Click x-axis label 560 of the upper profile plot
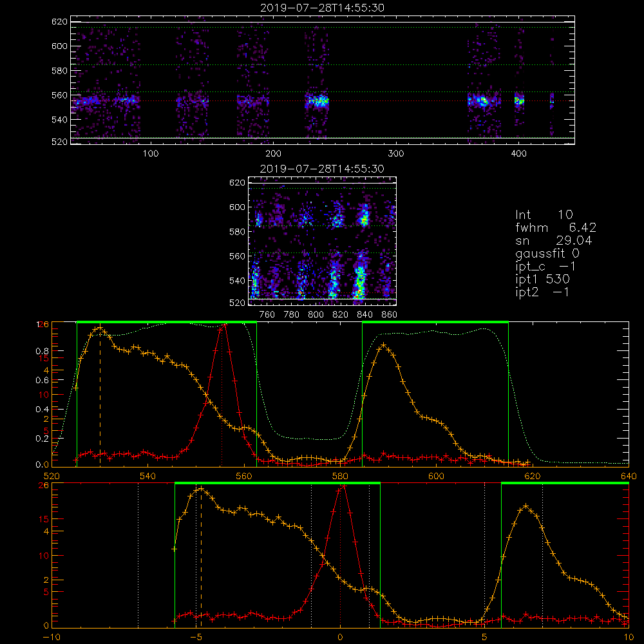This screenshot has width=644, height=644. pos(244,476)
